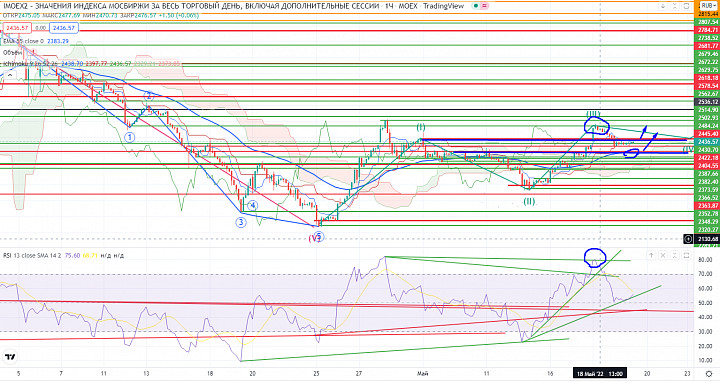Click the 2536.12 black price label
This screenshot has width=720, height=383.
coord(708,102)
